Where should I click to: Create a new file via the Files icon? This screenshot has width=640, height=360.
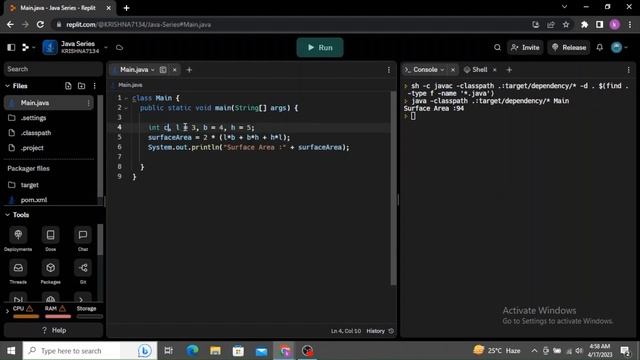pyautogui.click(x=68, y=86)
